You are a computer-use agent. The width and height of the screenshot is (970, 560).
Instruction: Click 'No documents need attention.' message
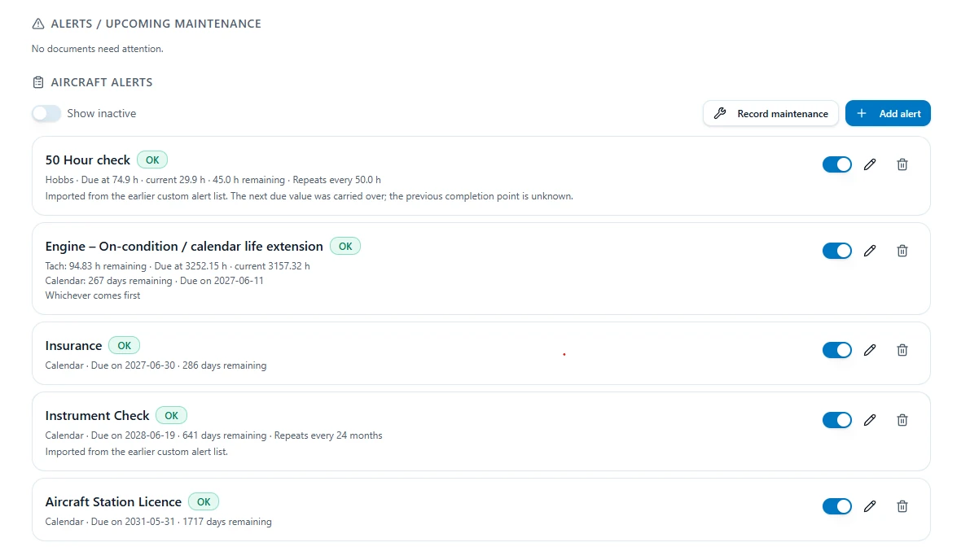98,49
